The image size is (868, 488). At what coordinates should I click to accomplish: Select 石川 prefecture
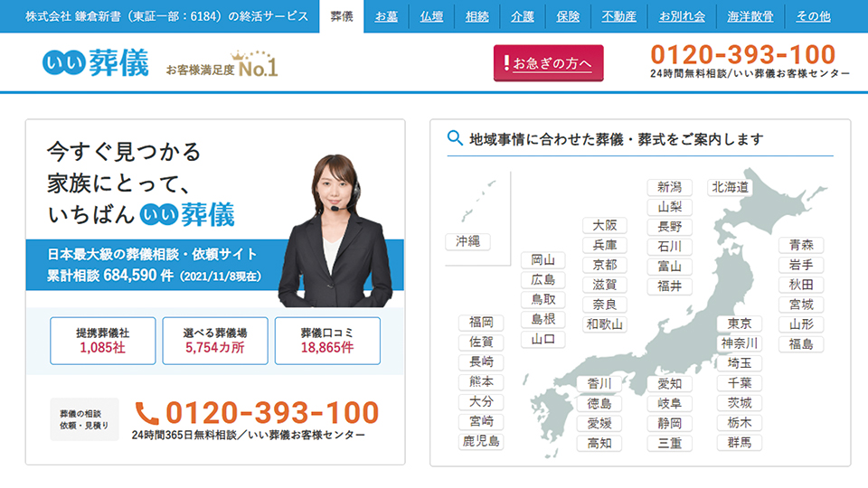click(669, 246)
